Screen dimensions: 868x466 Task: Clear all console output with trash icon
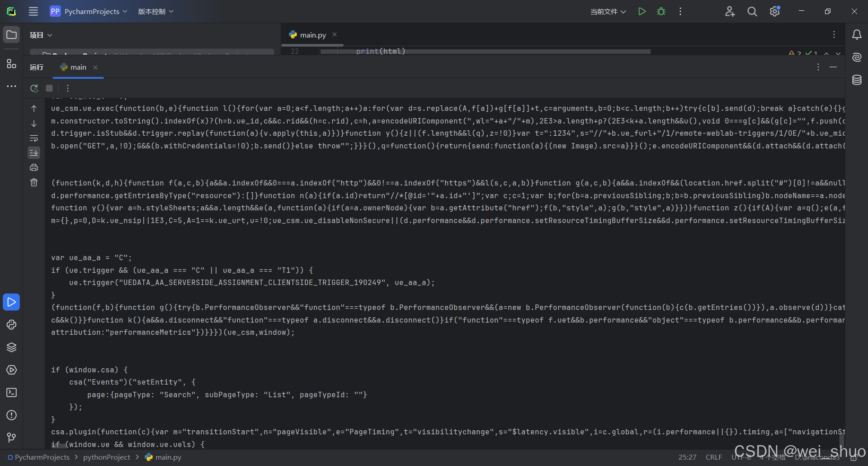34,182
